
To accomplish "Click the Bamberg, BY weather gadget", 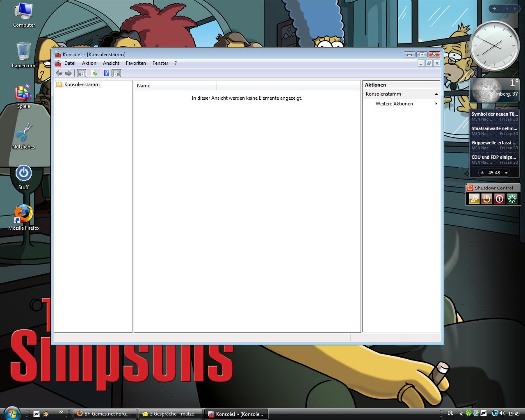I will pos(494,91).
